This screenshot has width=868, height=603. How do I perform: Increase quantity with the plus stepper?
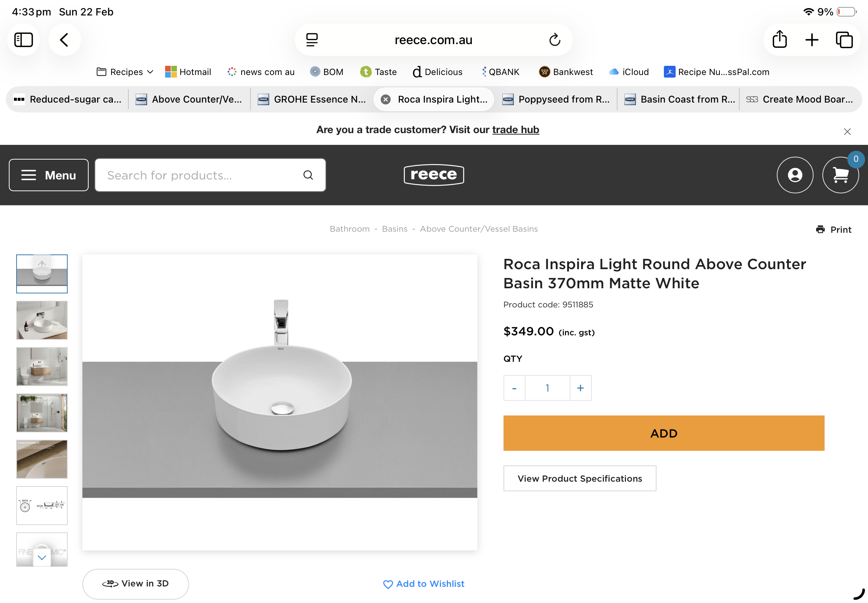tap(580, 388)
